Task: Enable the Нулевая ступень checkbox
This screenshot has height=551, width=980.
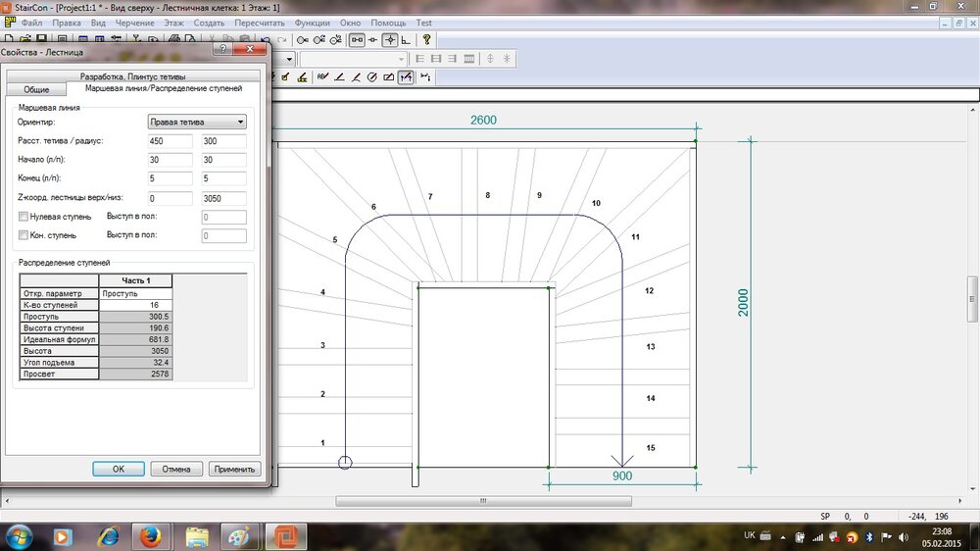Action: pos(24,216)
